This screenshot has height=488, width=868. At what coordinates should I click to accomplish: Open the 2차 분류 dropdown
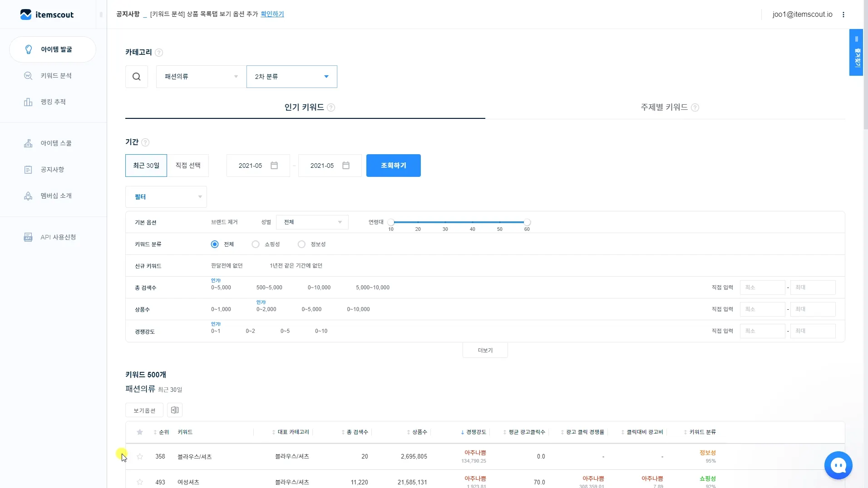[292, 77]
